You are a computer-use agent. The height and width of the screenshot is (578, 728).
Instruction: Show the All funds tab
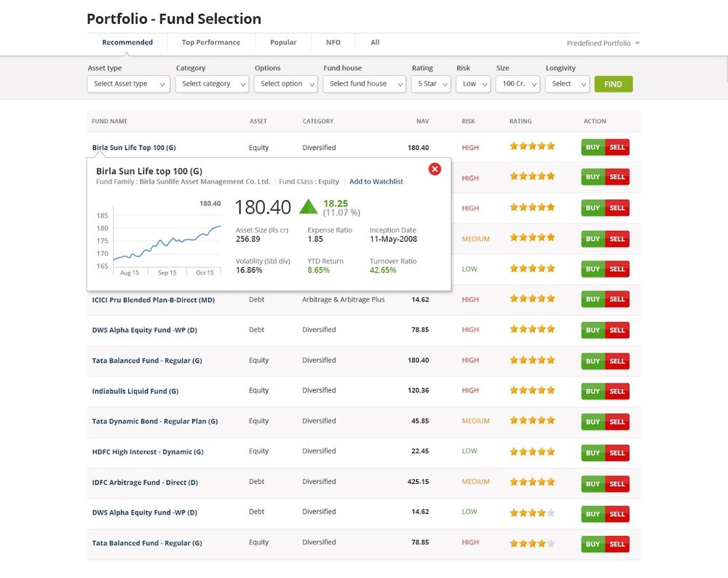(x=375, y=42)
